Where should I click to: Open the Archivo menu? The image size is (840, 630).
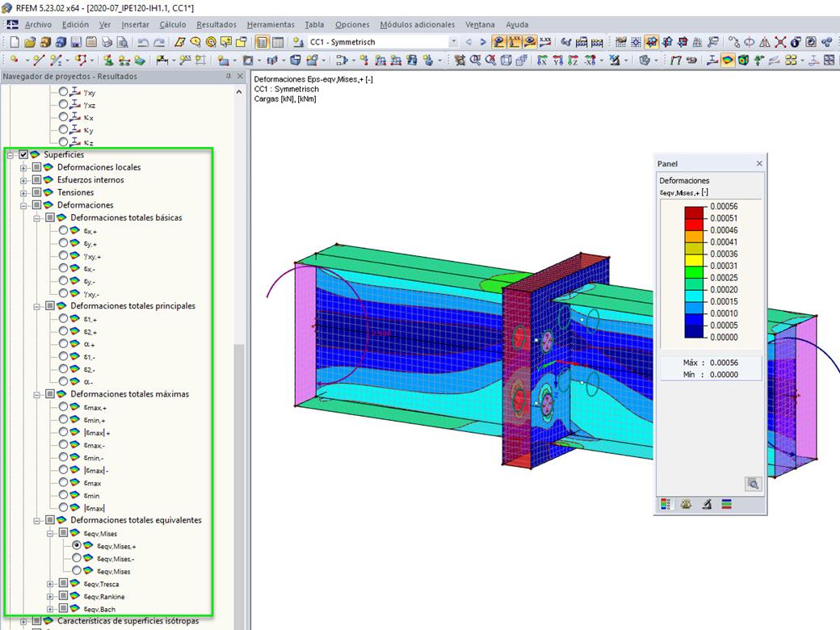[x=38, y=25]
